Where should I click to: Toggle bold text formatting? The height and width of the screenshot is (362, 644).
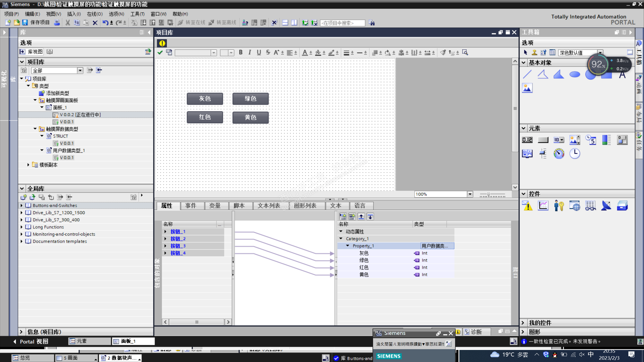(241, 52)
